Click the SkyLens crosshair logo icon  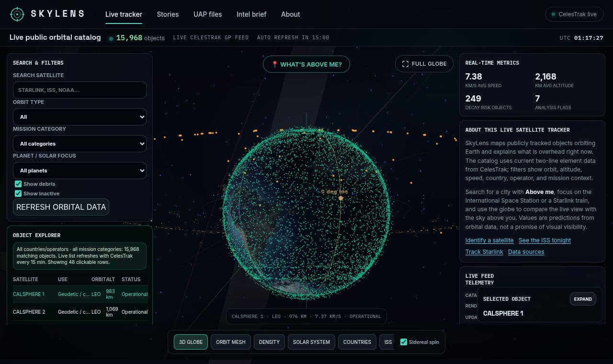tap(17, 14)
